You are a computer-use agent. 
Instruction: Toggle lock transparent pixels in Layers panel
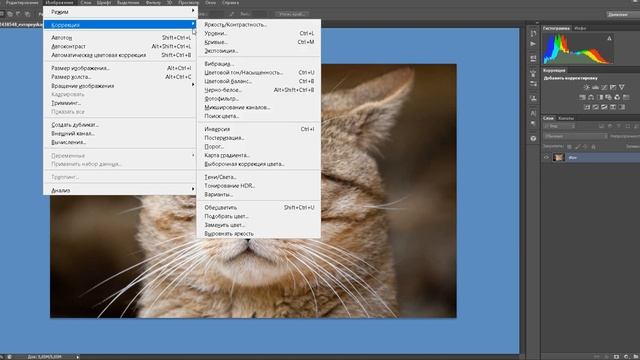pos(569,147)
